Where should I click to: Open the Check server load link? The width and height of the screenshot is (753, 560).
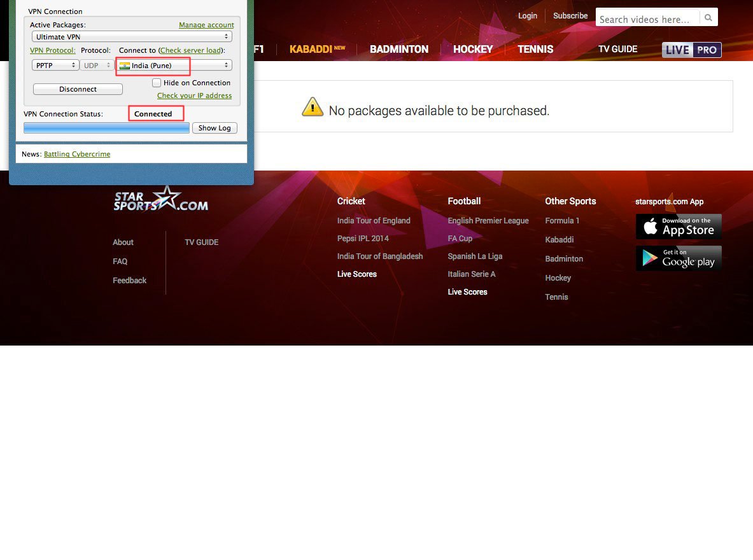[x=191, y=50]
